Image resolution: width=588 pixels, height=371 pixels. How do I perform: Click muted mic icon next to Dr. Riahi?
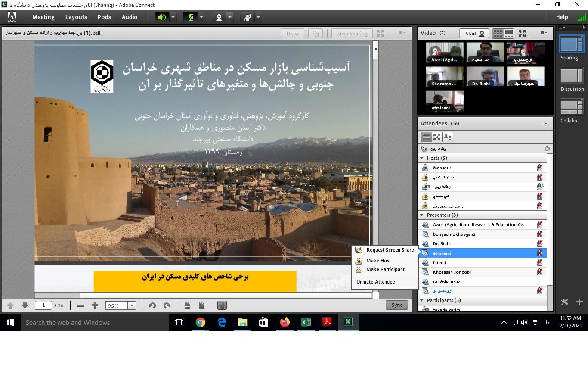[539, 244]
